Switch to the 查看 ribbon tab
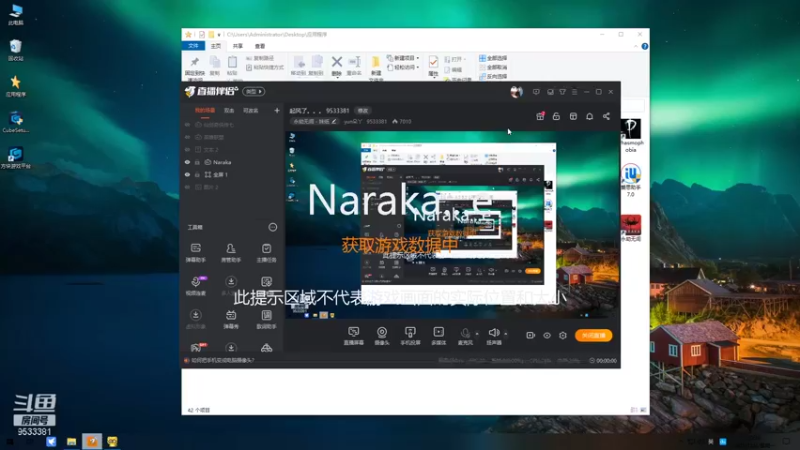The image size is (800, 450). pyautogui.click(x=260, y=46)
